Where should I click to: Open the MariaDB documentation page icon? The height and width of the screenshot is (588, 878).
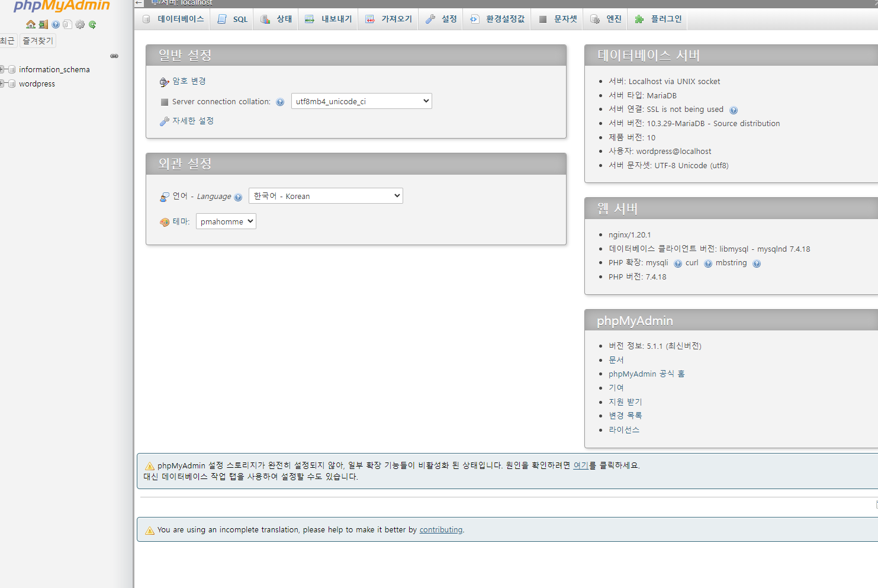(67, 24)
